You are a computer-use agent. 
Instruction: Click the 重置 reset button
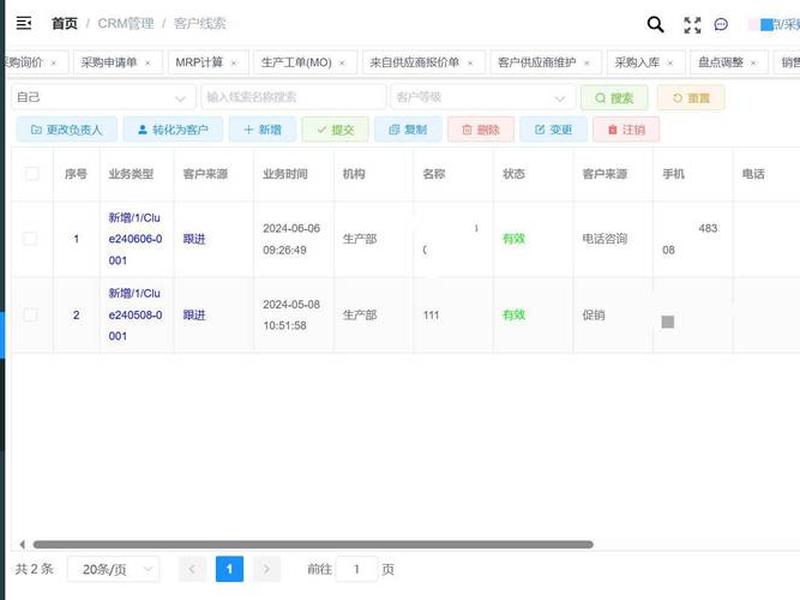691,98
